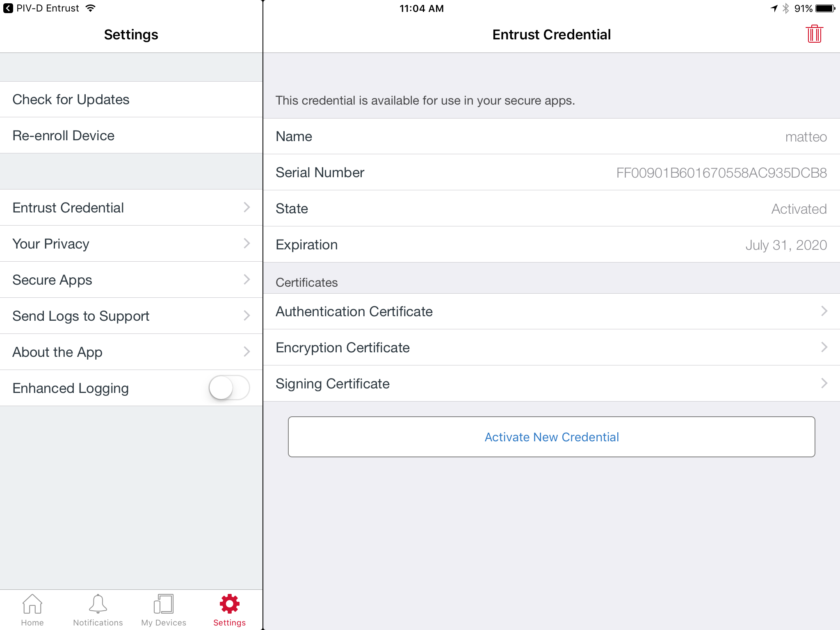Tap the Entrust Credential page title
Screen dimensions: 840x630
tap(551, 34)
